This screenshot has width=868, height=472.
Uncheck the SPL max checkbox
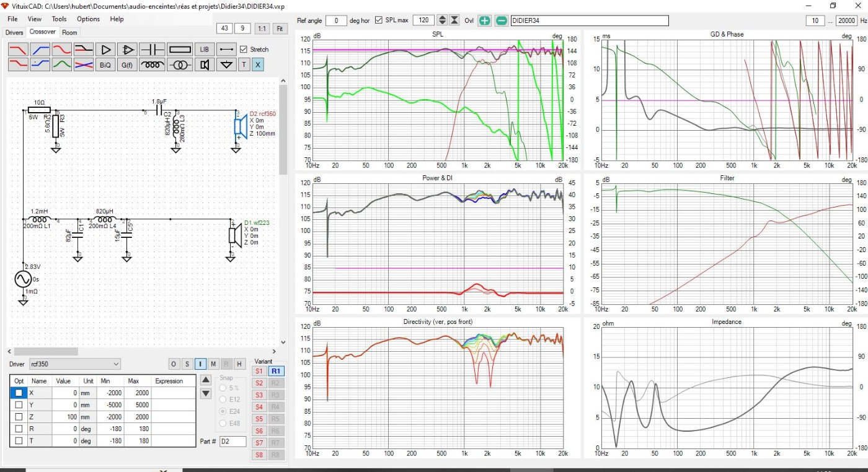379,20
